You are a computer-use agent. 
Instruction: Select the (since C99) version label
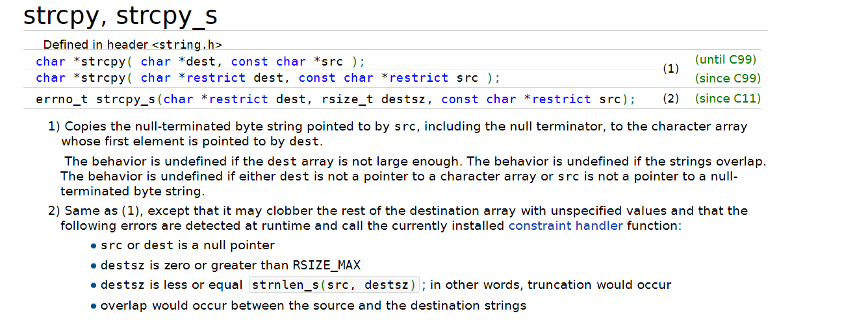point(728,79)
